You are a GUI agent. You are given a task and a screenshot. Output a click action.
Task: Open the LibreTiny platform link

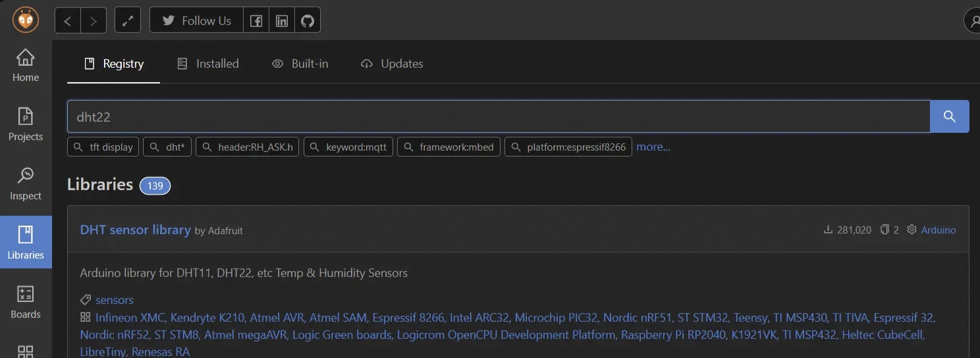click(x=103, y=352)
